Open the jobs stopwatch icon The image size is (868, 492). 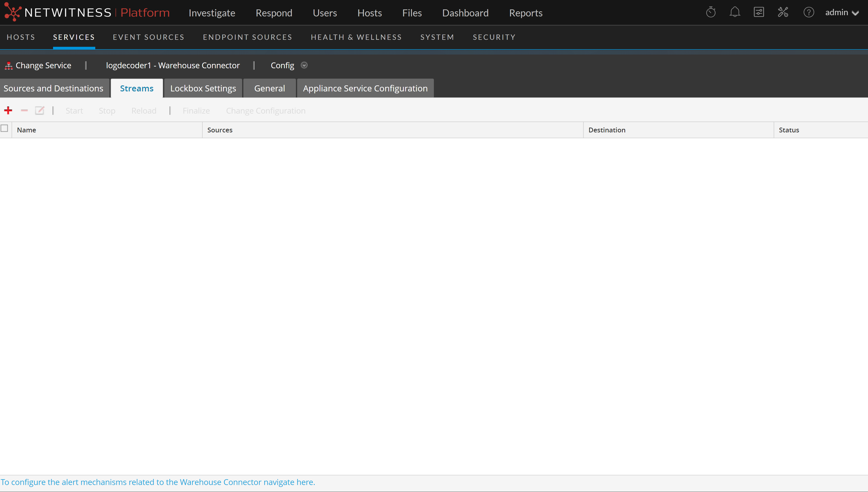(711, 13)
